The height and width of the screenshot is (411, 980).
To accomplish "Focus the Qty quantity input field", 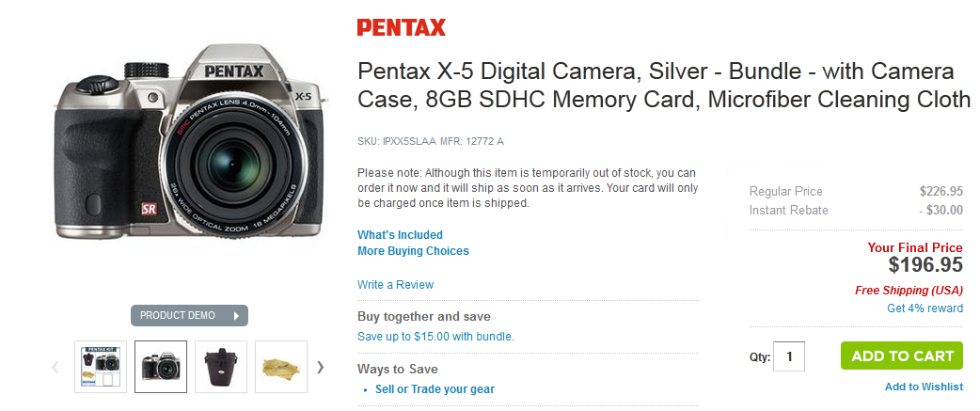I will 789,356.
